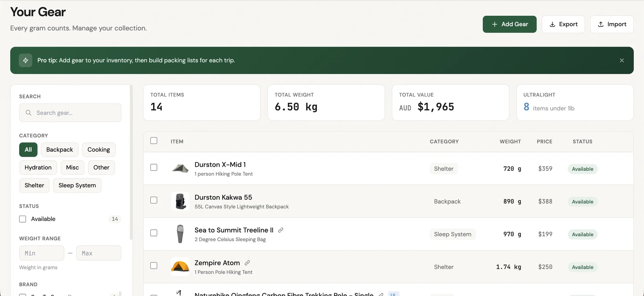
Task: Click the Min weight range field
Action: pyautogui.click(x=42, y=253)
